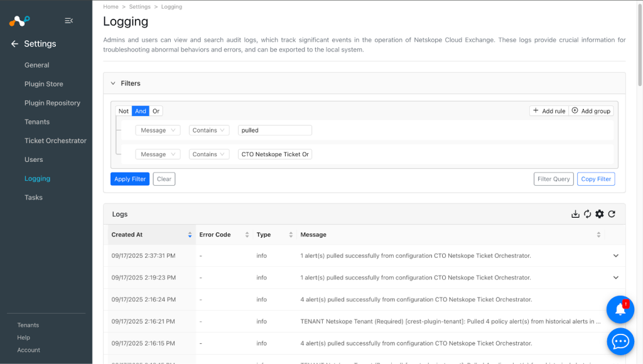Open General settings page
Image resolution: width=643 pixels, height=364 pixels.
36,65
